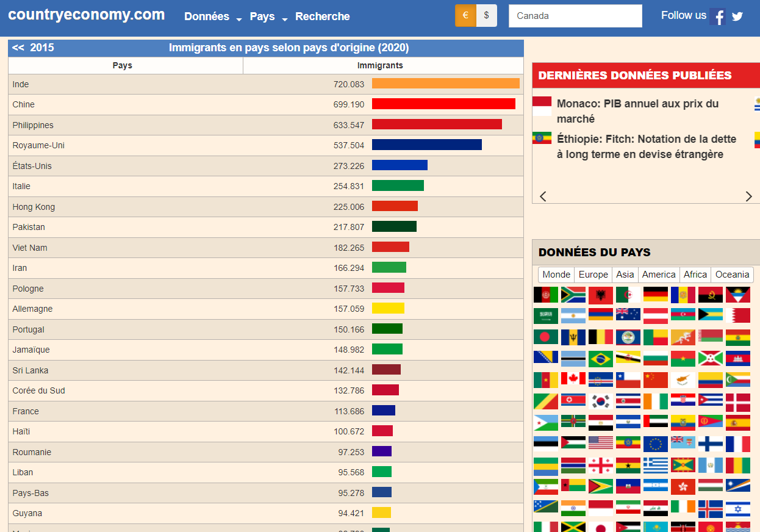Switch currency to euro
The height and width of the screenshot is (532, 760).
pos(465,16)
